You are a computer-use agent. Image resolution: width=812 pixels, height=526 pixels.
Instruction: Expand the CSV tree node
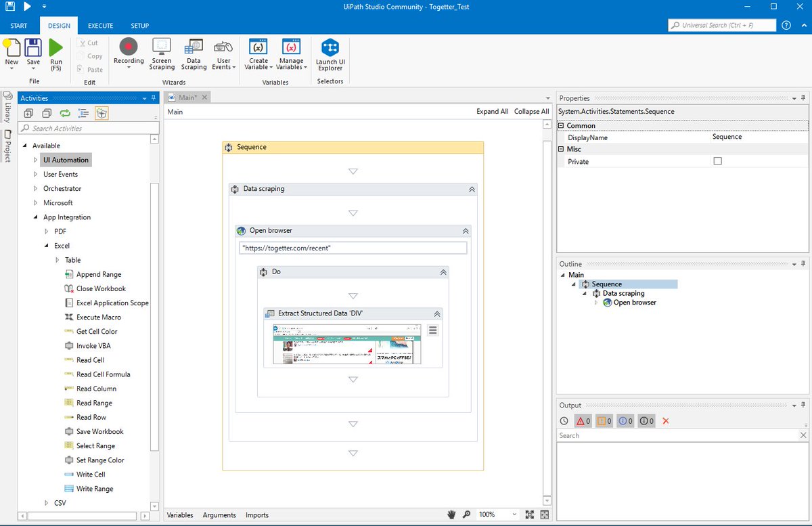(x=47, y=503)
